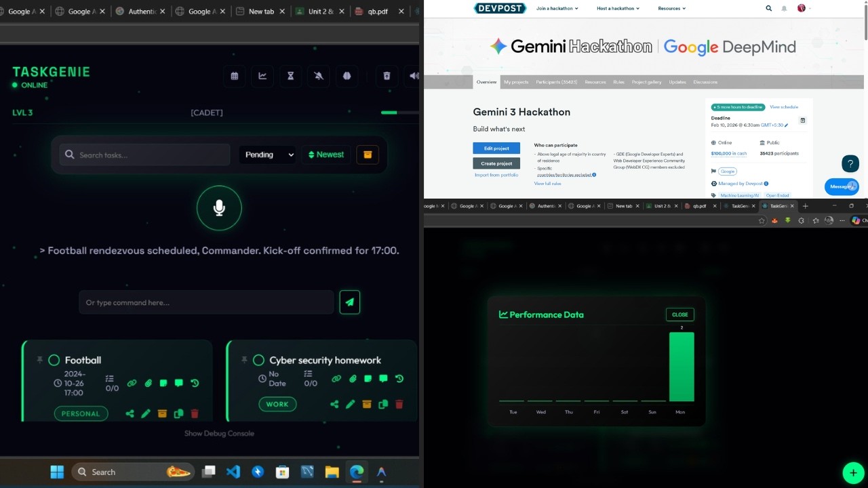Image resolution: width=868 pixels, height=488 pixels.
Task: Switch to My projects tab on Devpost
Action: [516, 82]
